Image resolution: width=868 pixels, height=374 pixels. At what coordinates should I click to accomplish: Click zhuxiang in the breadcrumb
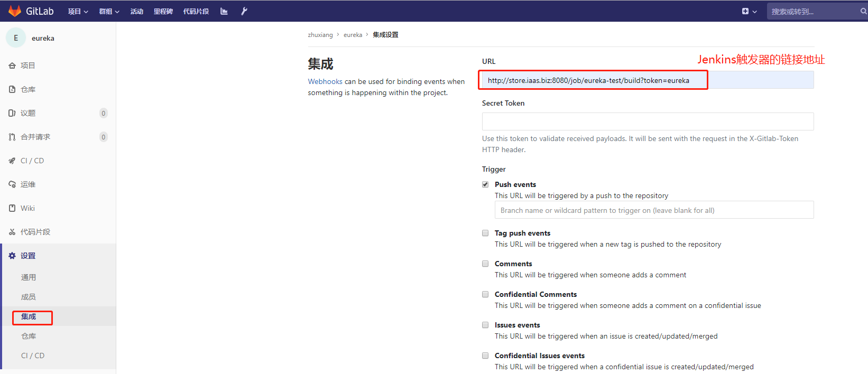(320, 35)
